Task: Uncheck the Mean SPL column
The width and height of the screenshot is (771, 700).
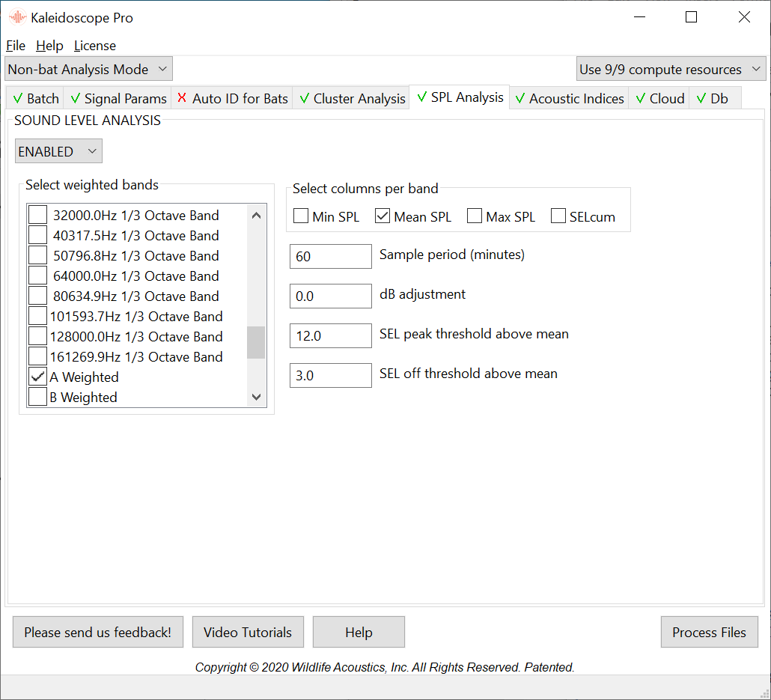Action: tap(383, 216)
